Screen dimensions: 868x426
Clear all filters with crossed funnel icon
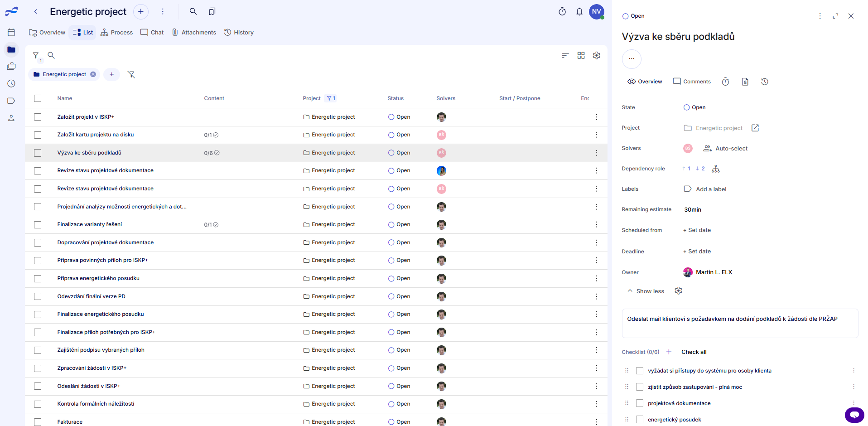tap(131, 74)
